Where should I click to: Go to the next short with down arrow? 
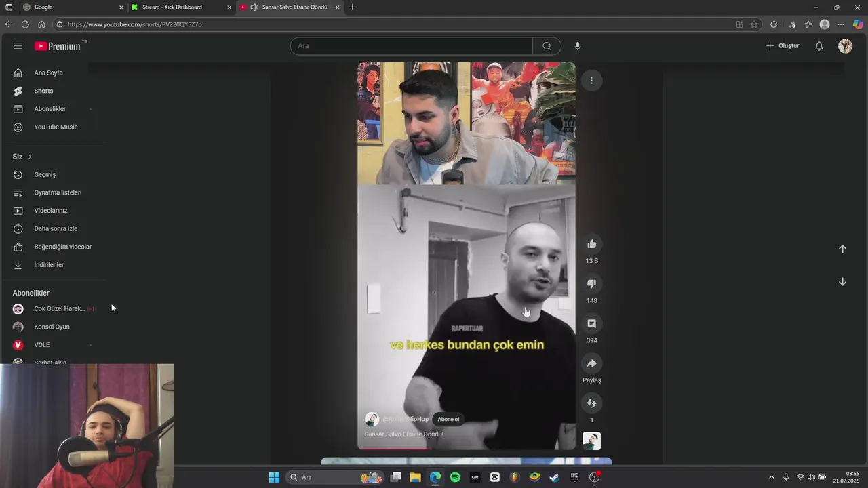842,282
